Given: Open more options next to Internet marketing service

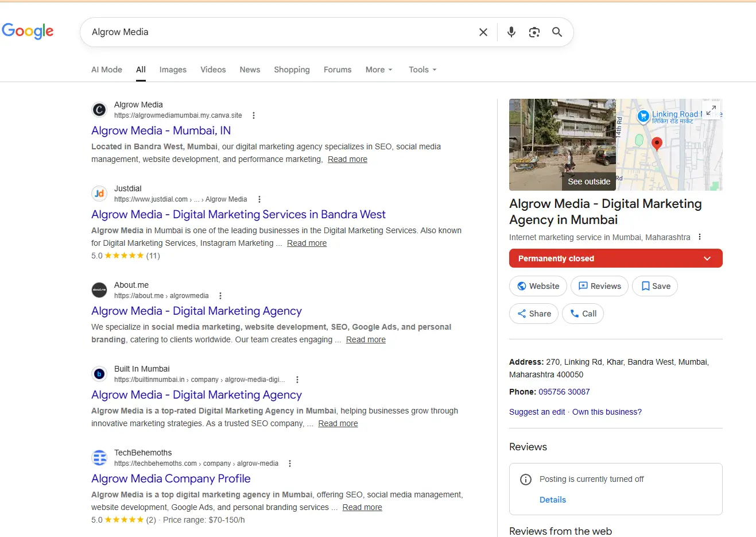Looking at the screenshot, I should tap(699, 237).
